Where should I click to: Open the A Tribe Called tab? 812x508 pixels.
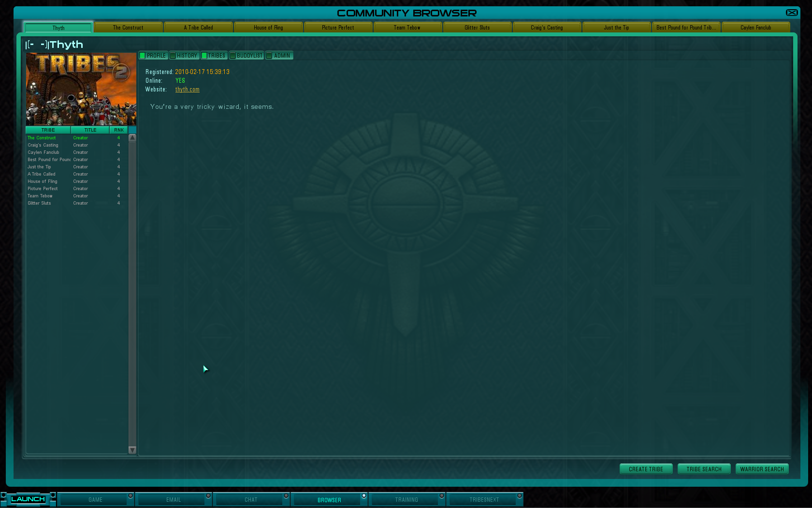(198, 28)
